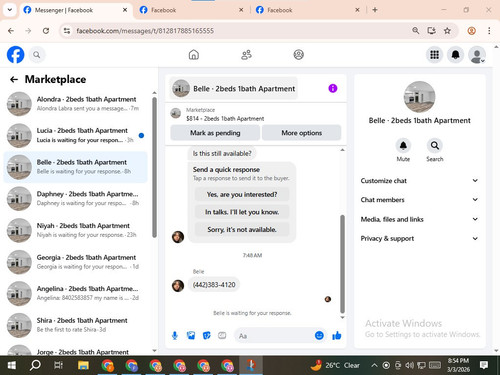Open Shira conversation in list
The width and height of the screenshot is (500, 375).
click(76, 325)
